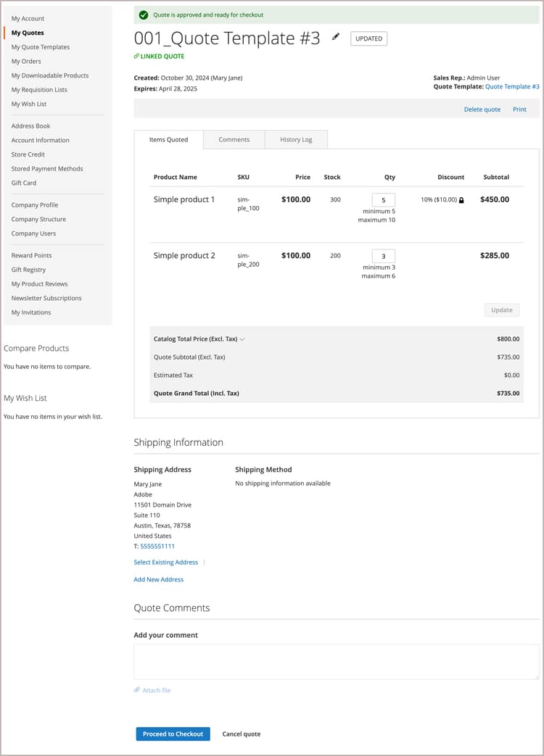
Task: Click the green checkmark in the approval banner
Action: click(144, 14)
